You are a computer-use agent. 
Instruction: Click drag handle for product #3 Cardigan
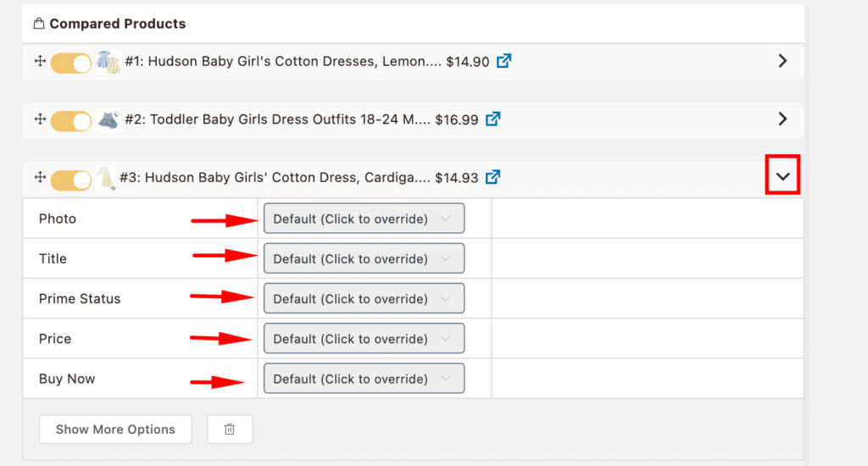click(x=40, y=177)
